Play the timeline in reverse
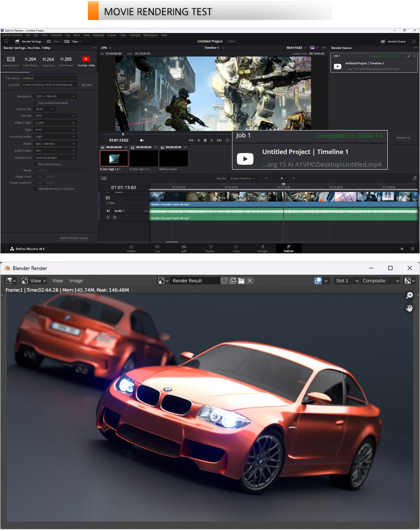The width and height of the screenshot is (420, 531). [198, 140]
